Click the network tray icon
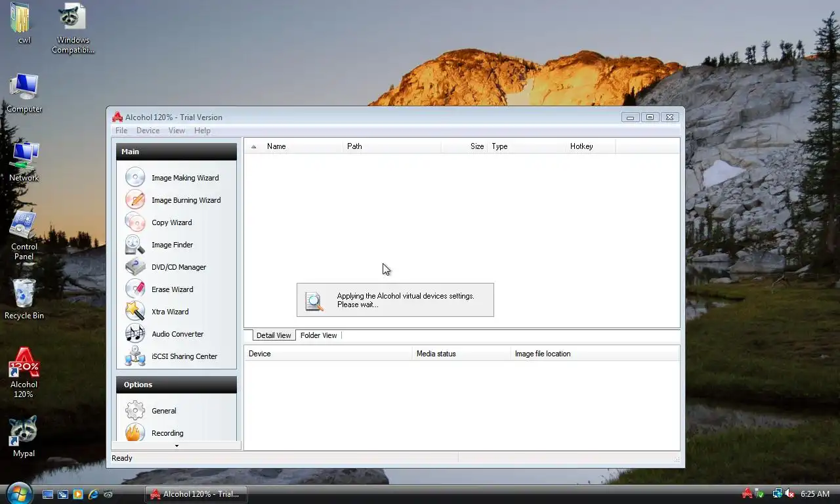 tap(778, 493)
